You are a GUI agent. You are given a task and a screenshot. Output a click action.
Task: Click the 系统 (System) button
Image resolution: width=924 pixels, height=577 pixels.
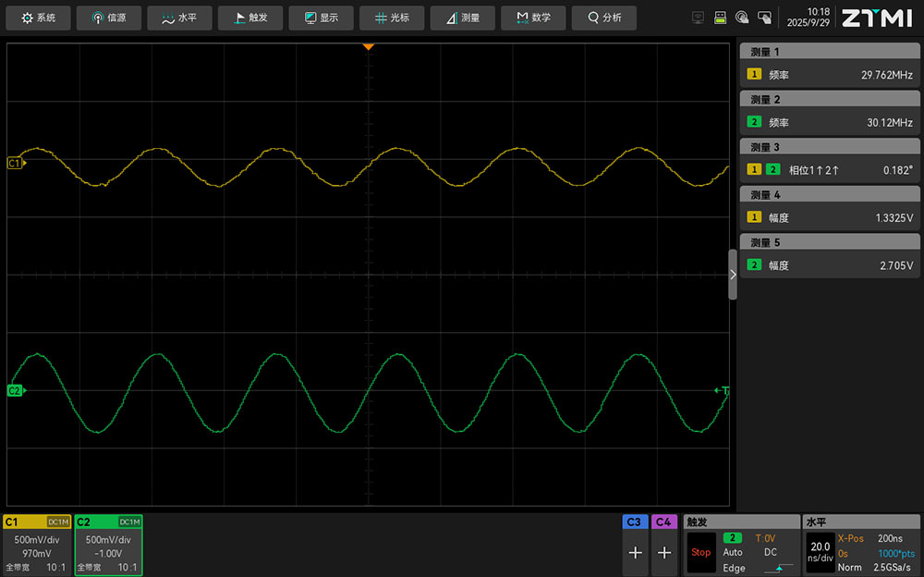[39, 18]
